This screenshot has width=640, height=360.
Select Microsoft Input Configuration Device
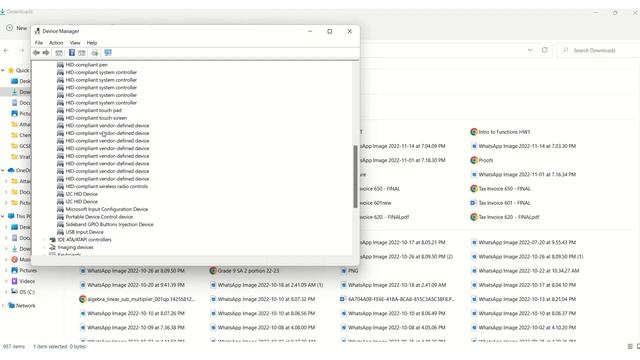tap(107, 209)
